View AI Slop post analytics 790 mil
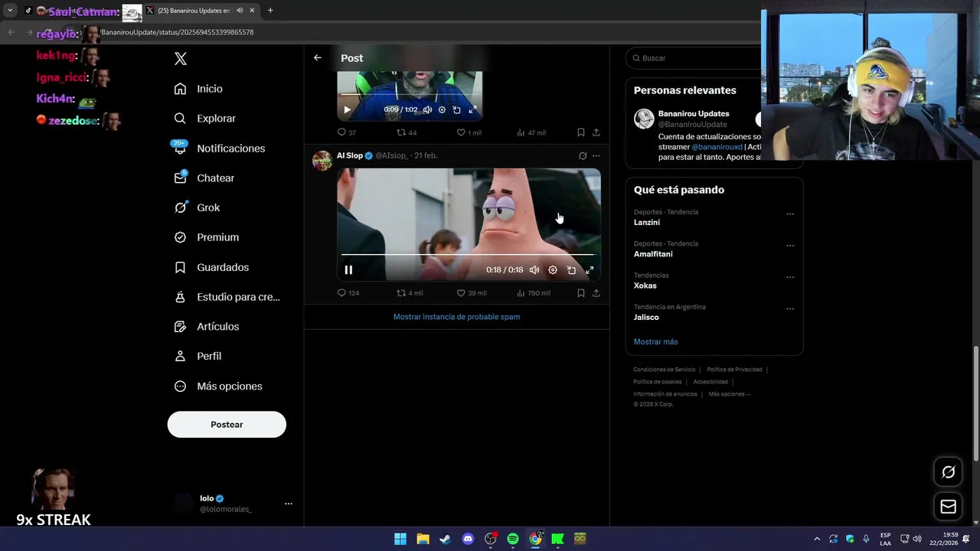The width and height of the screenshot is (980, 551). (x=534, y=293)
